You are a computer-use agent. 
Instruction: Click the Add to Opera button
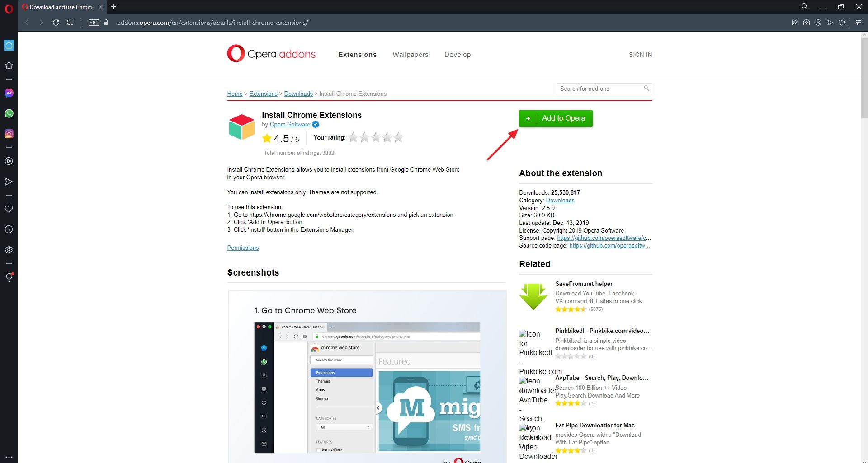556,118
